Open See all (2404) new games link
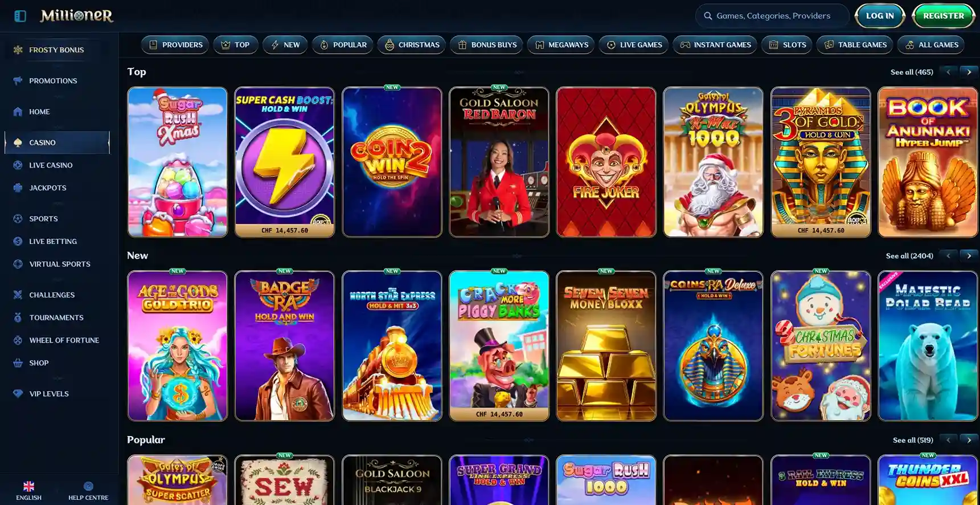The height and width of the screenshot is (505, 980). tap(909, 256)
